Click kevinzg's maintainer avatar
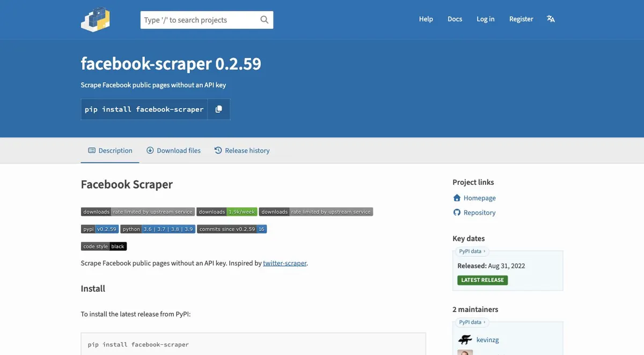Image resolution: width=644 pixels, height=355 pixels. tap(465, 339)
